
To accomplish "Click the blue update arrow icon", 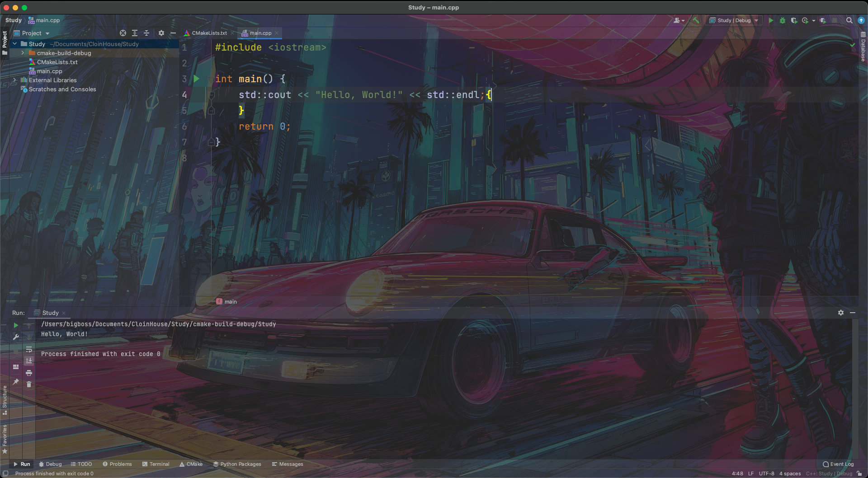I will 861,20.
